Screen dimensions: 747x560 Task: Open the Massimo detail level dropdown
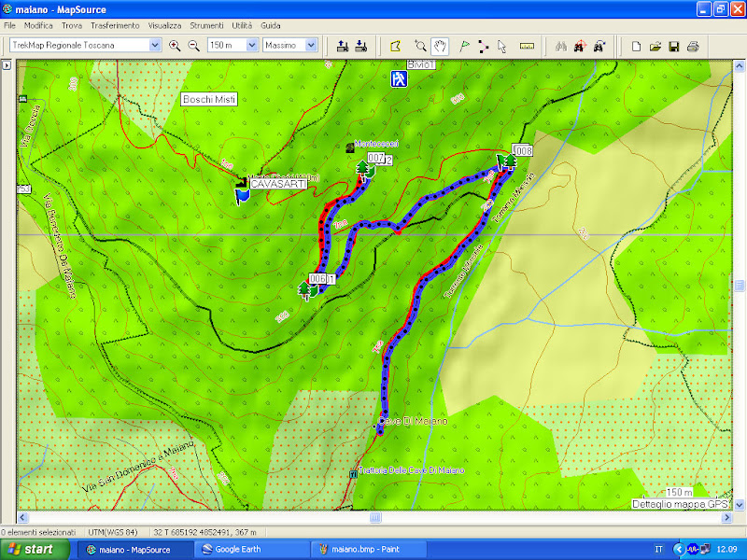(x=311, y=45)
